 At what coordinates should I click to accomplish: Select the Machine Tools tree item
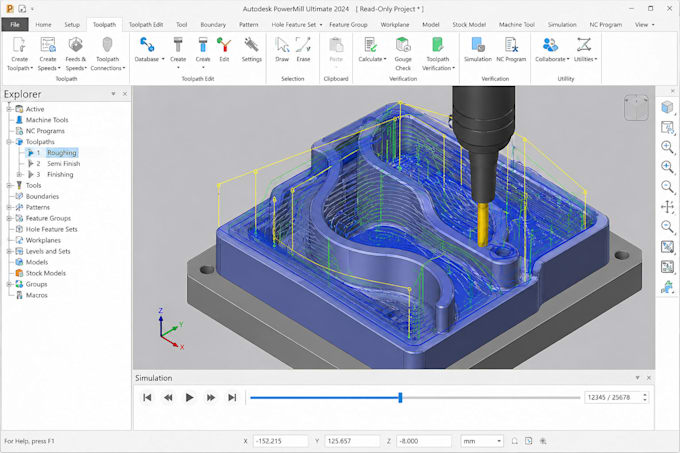pos(47,120)
